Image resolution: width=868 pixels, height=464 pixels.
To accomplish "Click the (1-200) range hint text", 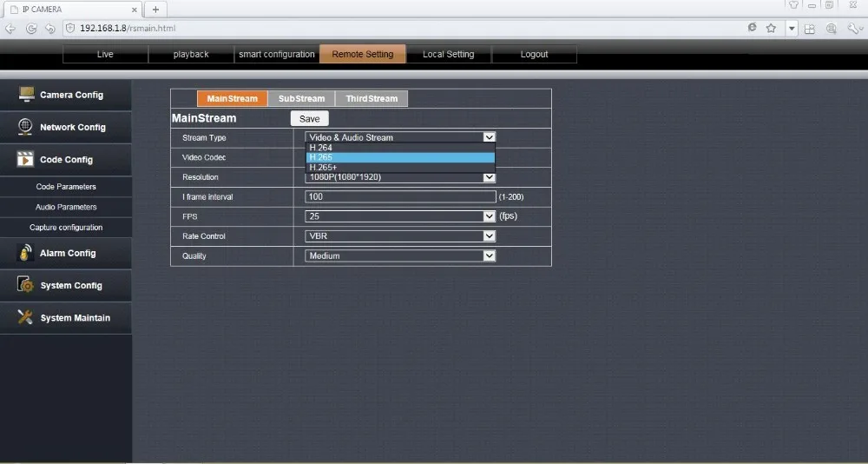I will point(511,196).
